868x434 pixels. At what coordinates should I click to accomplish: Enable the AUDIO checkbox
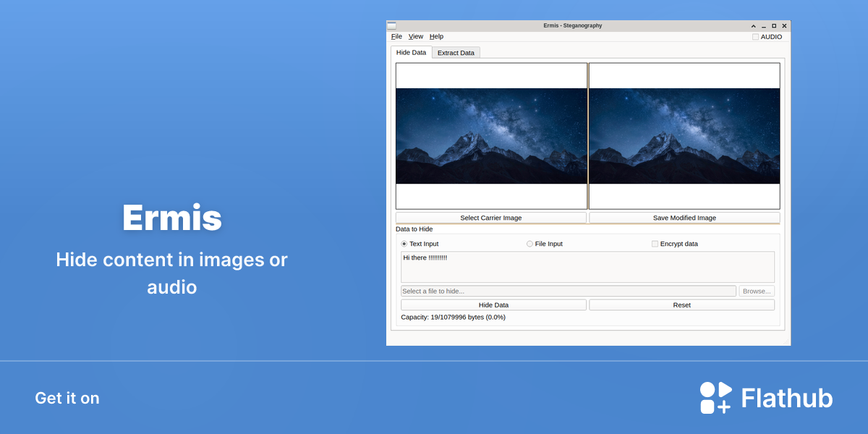click(x=755, y=37)
